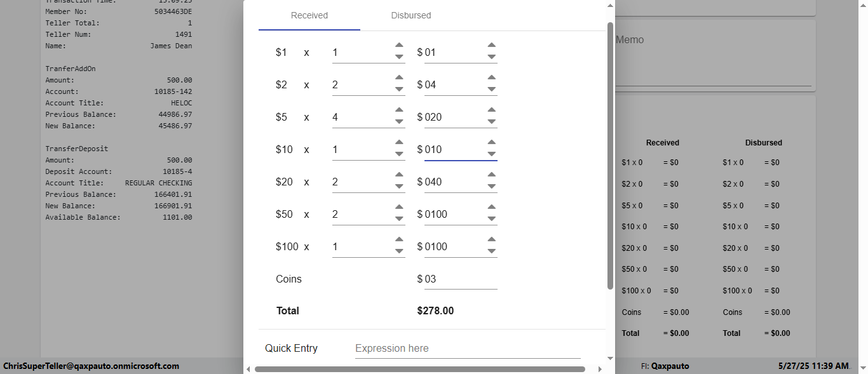
Task: Increase the $5 bill count
Action: (x=399, y=110)
